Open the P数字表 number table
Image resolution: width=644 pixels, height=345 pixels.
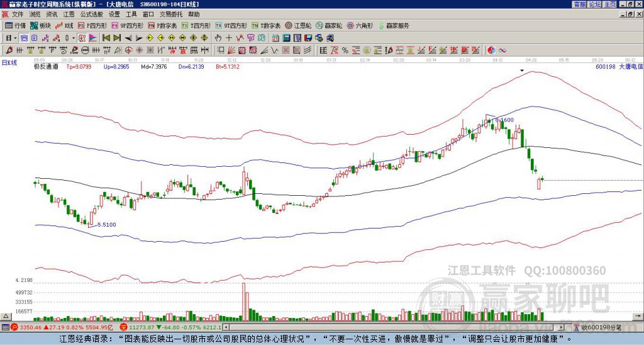(162, 25)
